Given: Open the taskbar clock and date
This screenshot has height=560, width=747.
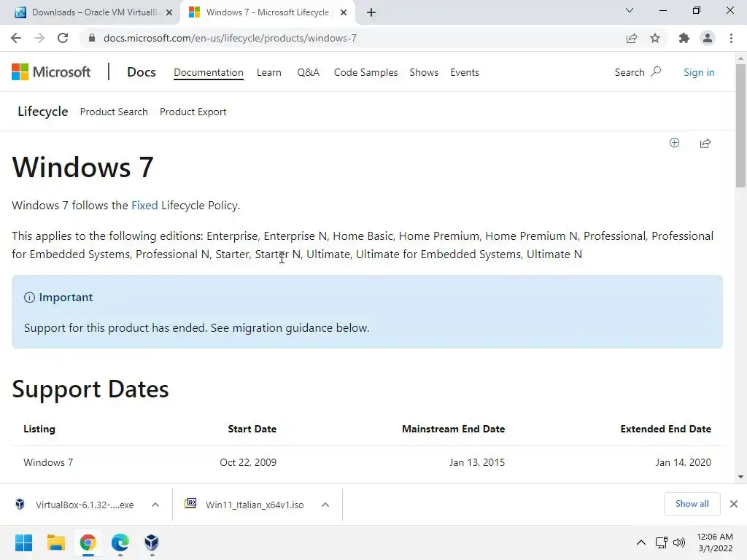Looking at the screenshot, I should 715,542.
